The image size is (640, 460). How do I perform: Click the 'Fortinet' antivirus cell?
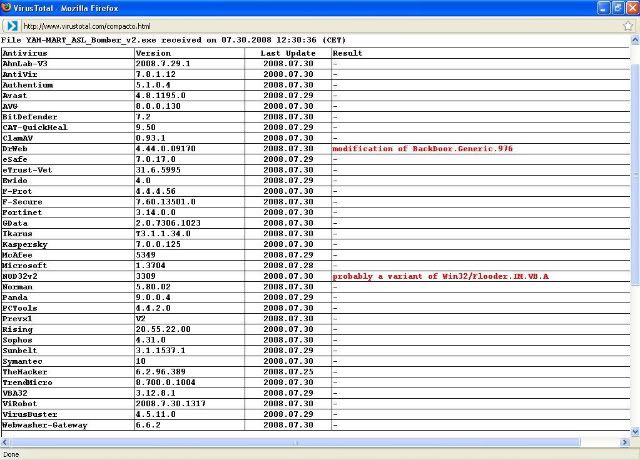[x=68, y=212]
